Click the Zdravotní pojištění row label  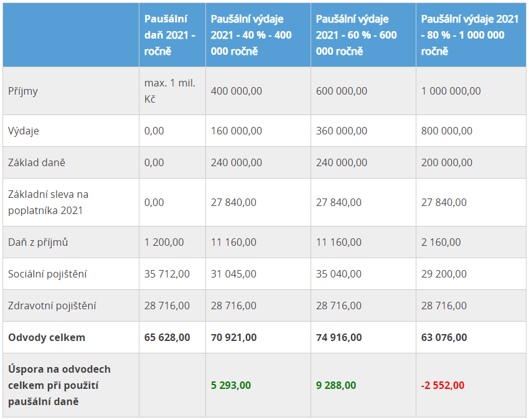[52, 306]
